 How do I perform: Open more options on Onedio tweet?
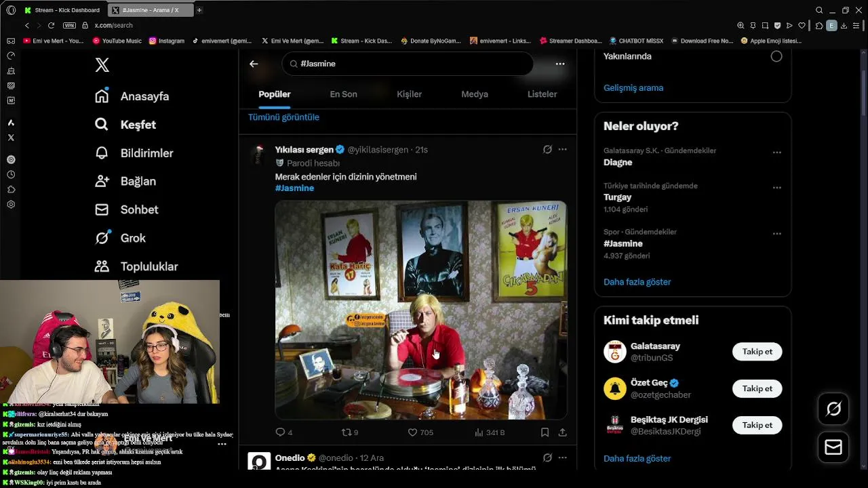coord(562,457)
